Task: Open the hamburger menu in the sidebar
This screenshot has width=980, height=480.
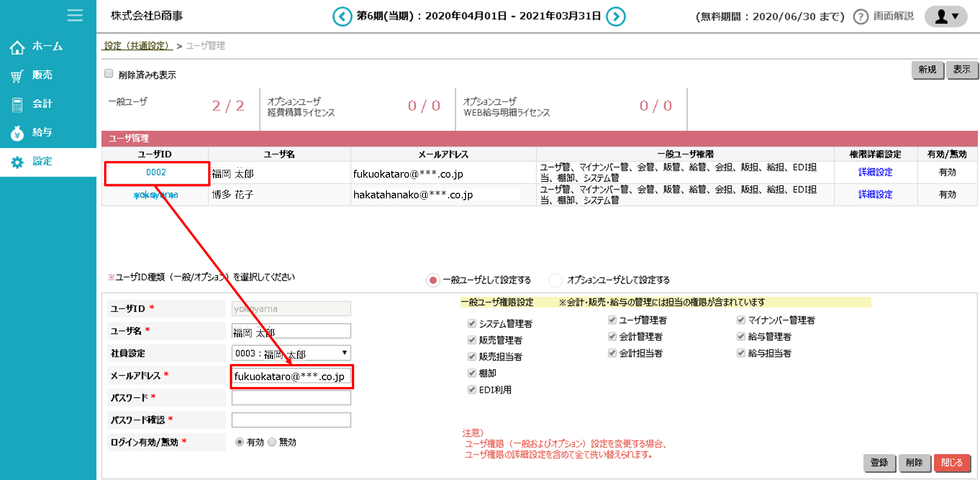Action: click(x=75, y=15)
